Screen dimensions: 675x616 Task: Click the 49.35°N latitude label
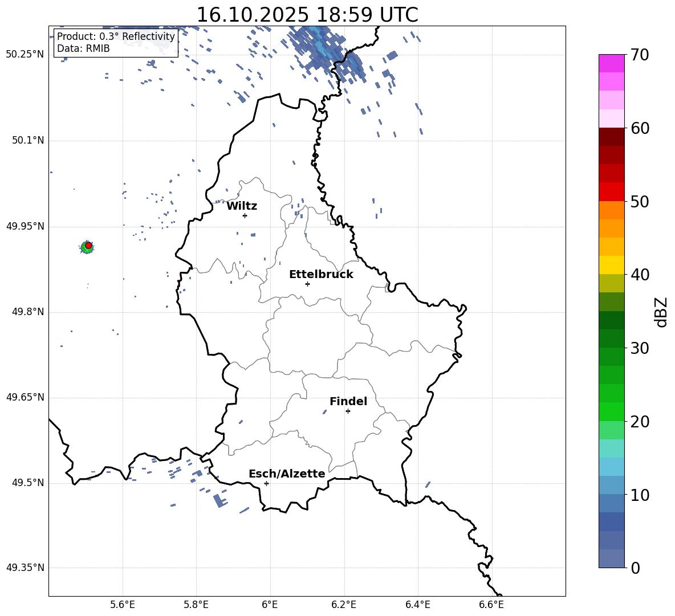[x=25, y=568]
